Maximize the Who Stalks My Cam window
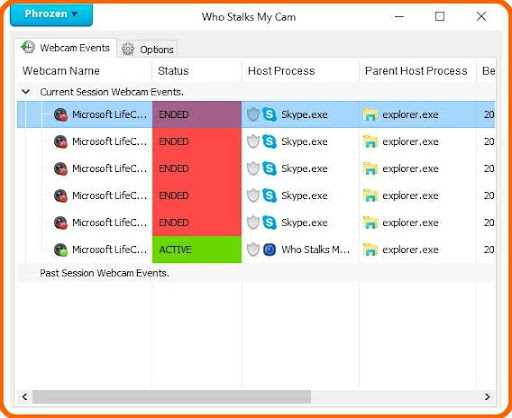Viewport: 512px width, 418px height. [x=440, y=16]
